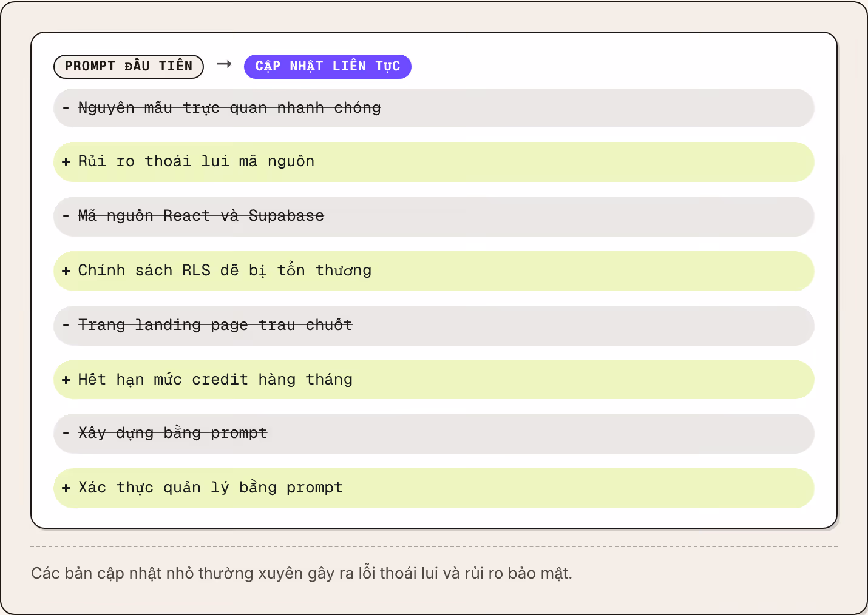Select the row 'Trang landing page trau chuốt'
The width and height of the screenshot is (868, 615).
pos(434,326)
